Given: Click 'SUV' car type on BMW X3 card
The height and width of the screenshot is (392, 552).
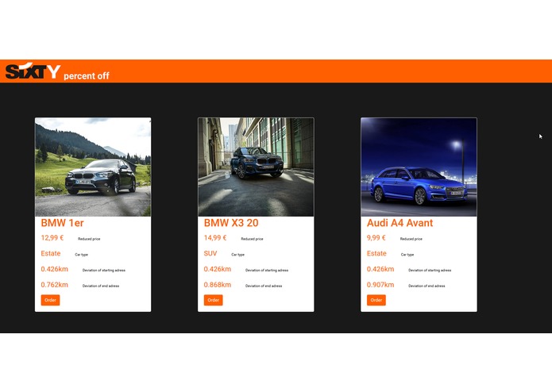Looking at the screenshot, I should (210, 253).
